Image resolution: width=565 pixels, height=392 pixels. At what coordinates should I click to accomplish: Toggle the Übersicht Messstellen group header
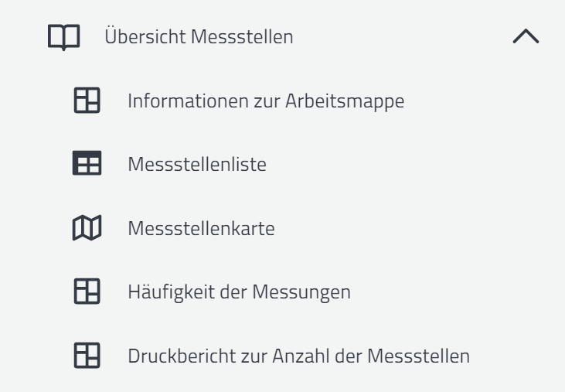click(197, 37)
